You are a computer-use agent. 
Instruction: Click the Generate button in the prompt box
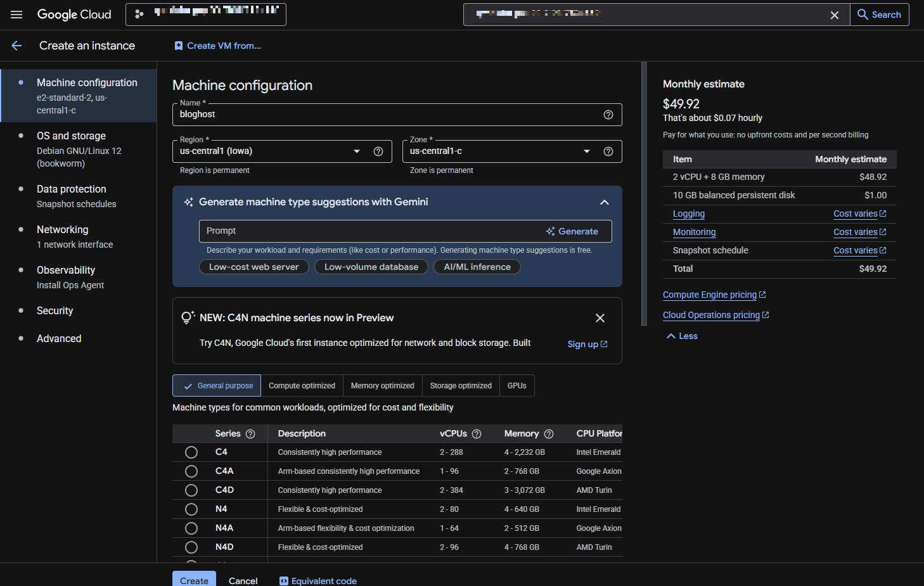[572, 232]
